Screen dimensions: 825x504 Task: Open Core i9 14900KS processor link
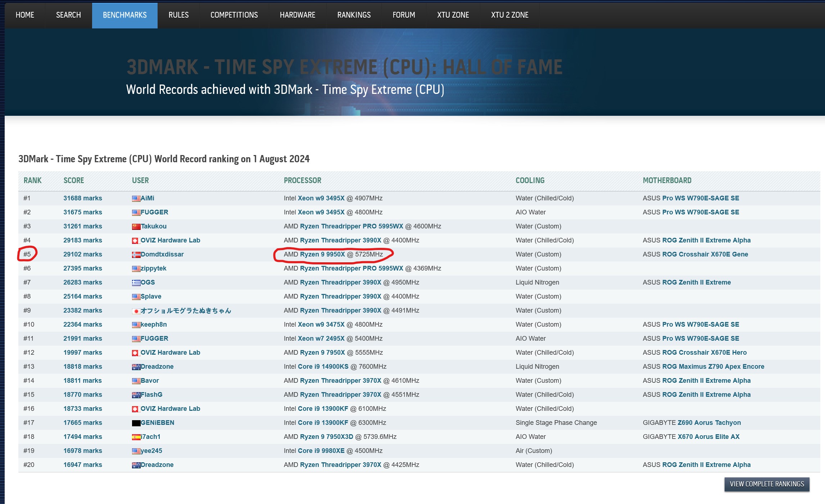(x=323, y=367)
